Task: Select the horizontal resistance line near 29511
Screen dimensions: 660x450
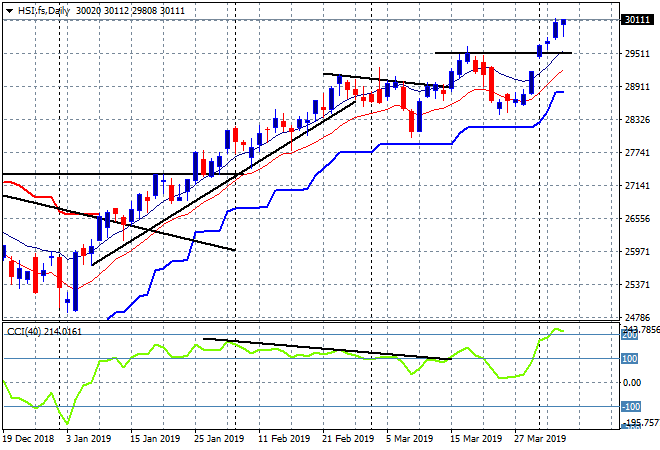Action: pyautogui.click(x=500, y=52)
